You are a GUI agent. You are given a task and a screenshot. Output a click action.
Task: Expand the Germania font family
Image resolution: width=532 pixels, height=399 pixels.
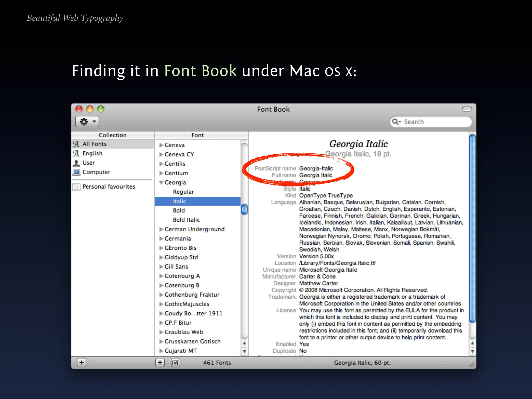tap(161, 238)
